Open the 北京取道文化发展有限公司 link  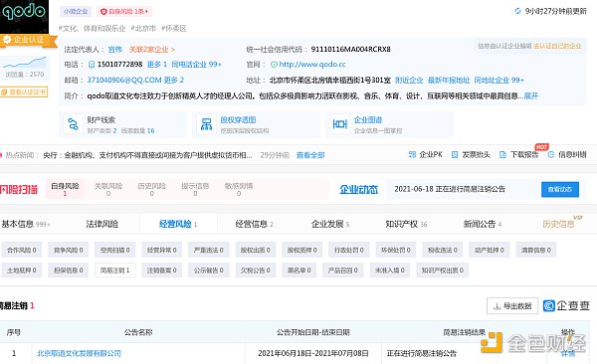pos(79,353)
